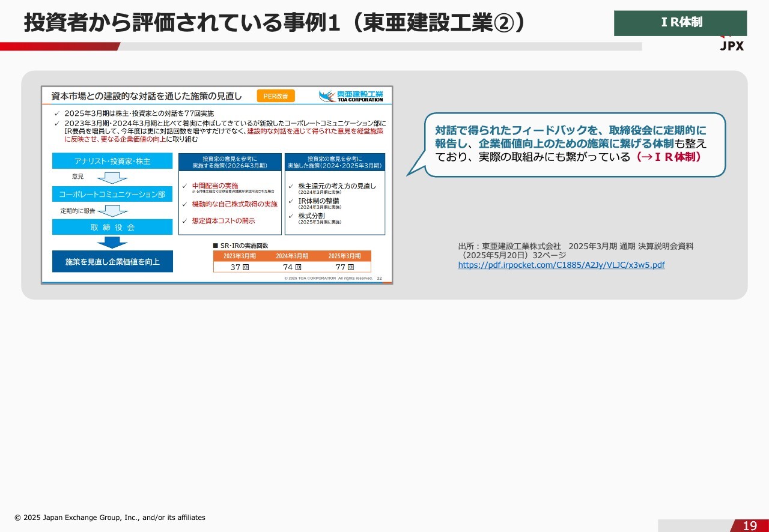Click the 施策を見直し企業価値を向上 box
This screenshot has height=532, width=769.
click(112, 262)
